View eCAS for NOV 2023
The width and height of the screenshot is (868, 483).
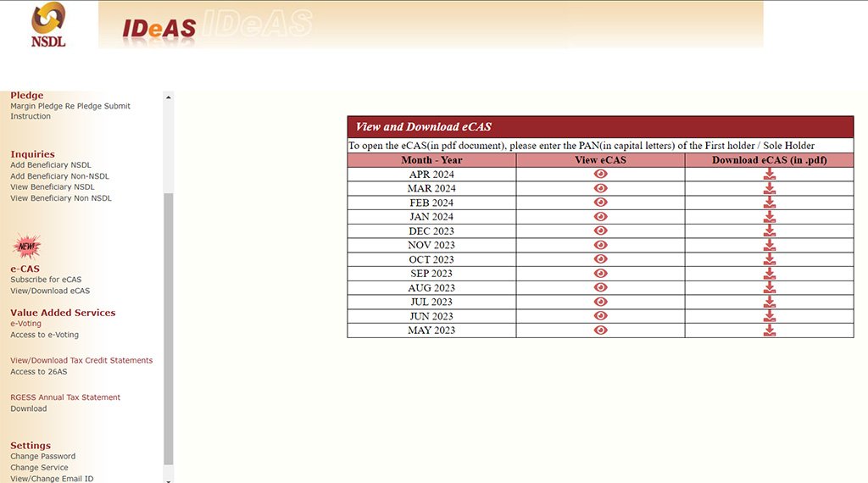pos(601,245)
